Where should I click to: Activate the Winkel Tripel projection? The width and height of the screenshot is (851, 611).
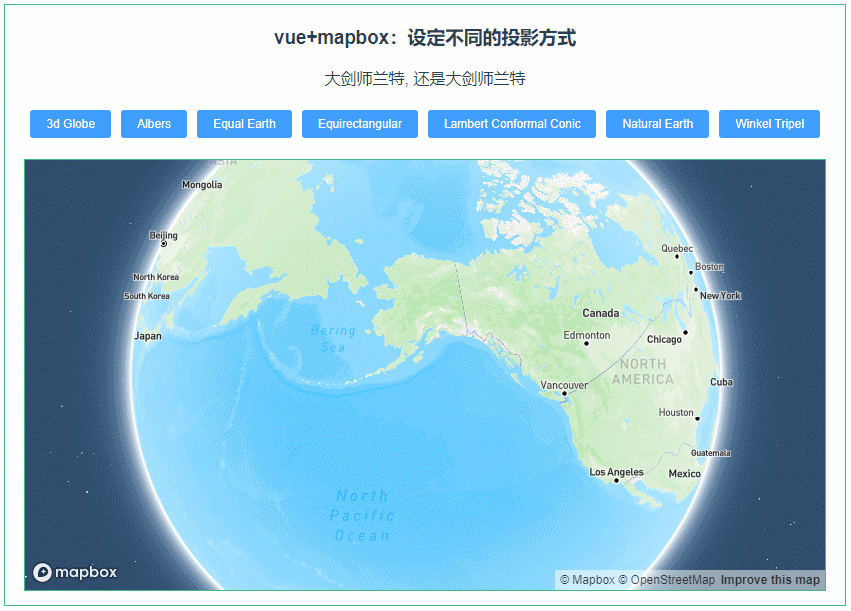pos(769,124)
